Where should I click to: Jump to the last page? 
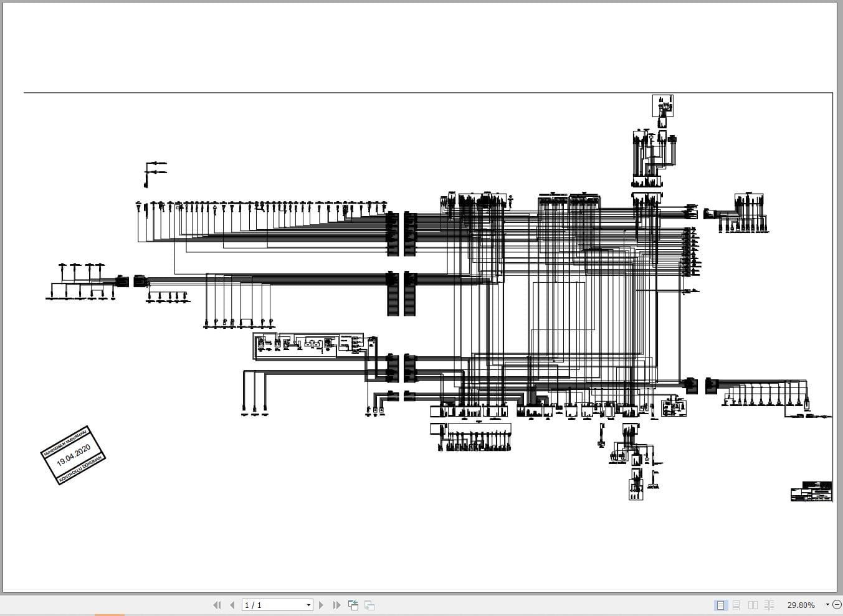(336, 605)
